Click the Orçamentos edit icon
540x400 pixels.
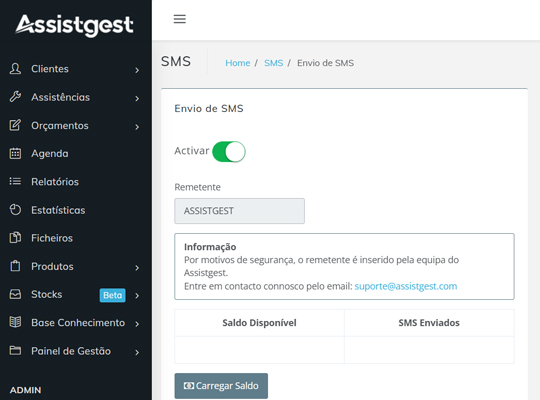[15, 125]
